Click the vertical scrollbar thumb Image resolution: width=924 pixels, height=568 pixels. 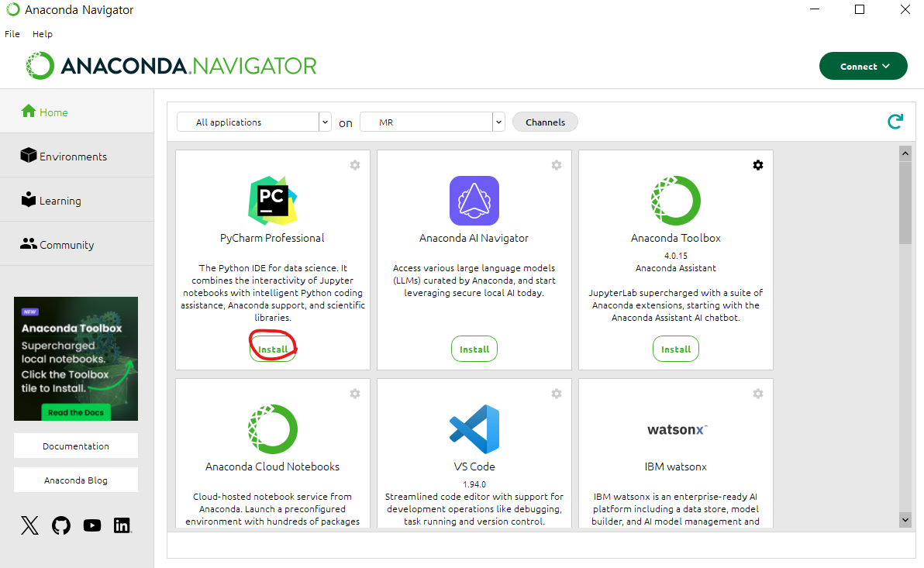click(x=905, y=202)
